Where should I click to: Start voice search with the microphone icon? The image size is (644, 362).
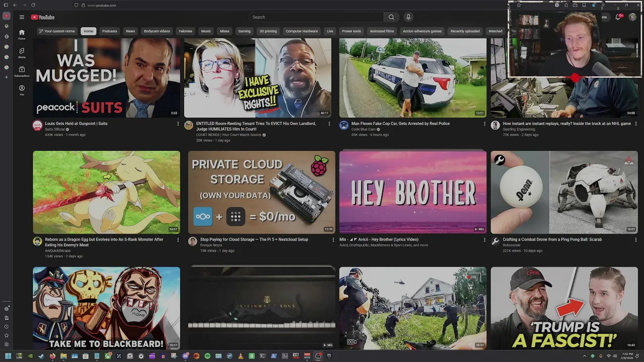point(409,17)
